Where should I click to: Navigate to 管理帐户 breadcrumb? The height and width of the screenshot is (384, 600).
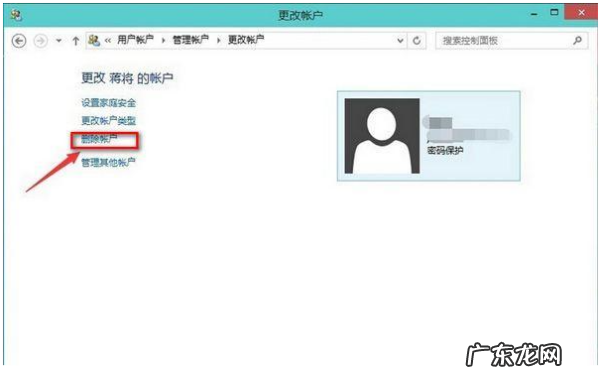tap(191, 40)
